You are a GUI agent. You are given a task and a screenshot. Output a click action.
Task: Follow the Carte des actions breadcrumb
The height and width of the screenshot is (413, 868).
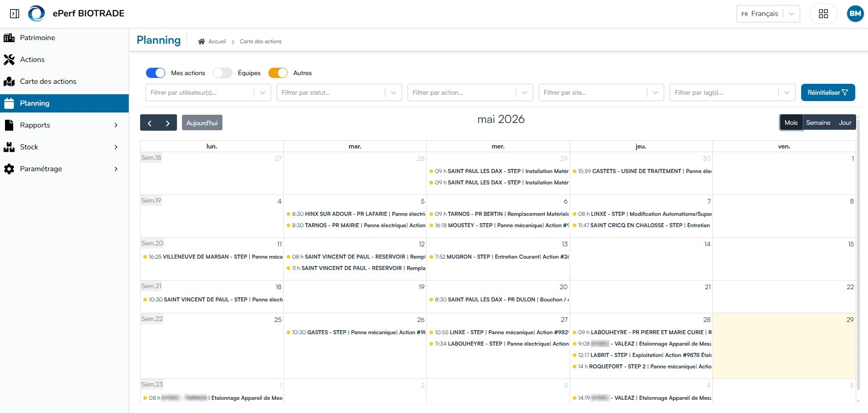tap(261, 41)
